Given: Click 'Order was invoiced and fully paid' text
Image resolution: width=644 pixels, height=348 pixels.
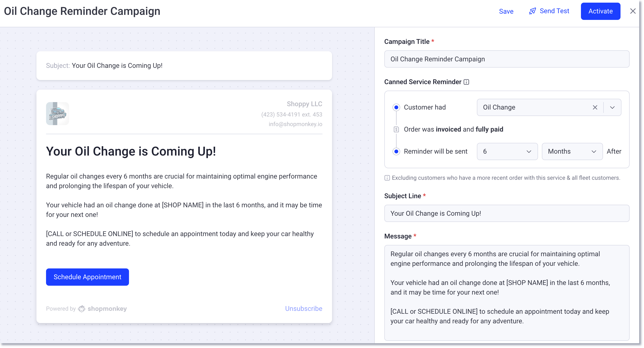Looking at the screenshot, I should tap(453, 129).
